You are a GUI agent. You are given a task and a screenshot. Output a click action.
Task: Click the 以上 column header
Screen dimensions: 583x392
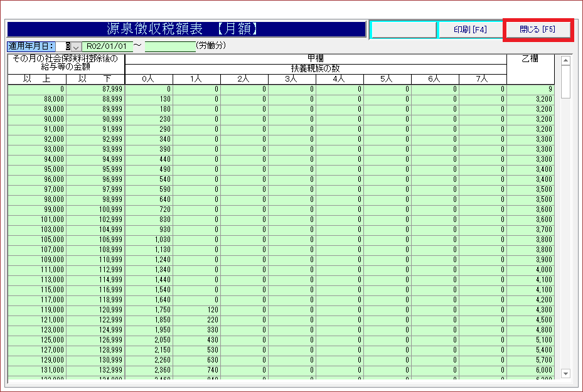tap(36, 79)
